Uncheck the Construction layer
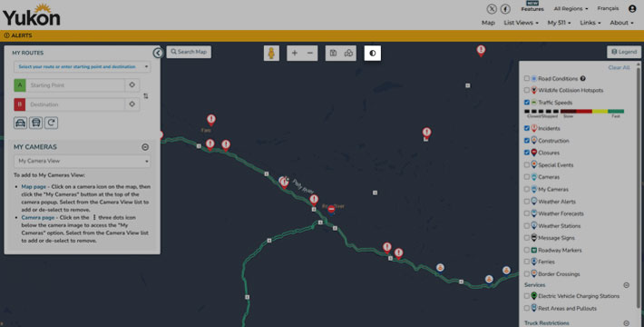Screen dimensions: 644x327 pyautogui.click(x=526, y=140)
